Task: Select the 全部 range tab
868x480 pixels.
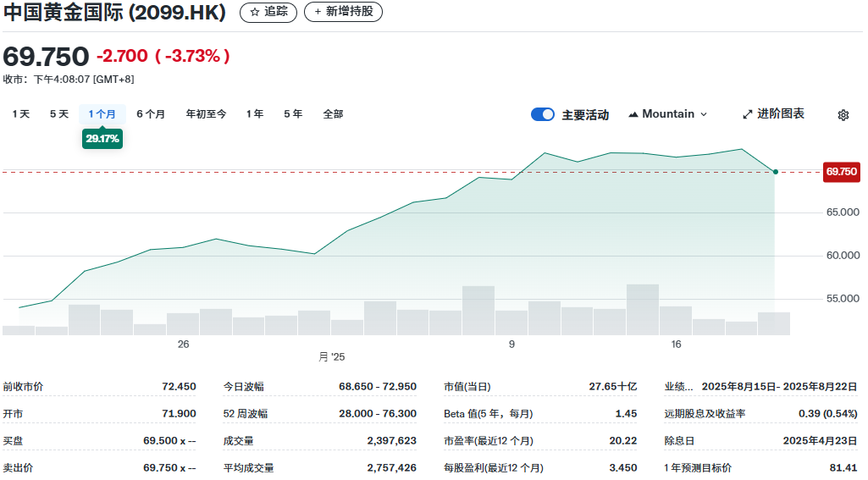Action: coord(334,114)
